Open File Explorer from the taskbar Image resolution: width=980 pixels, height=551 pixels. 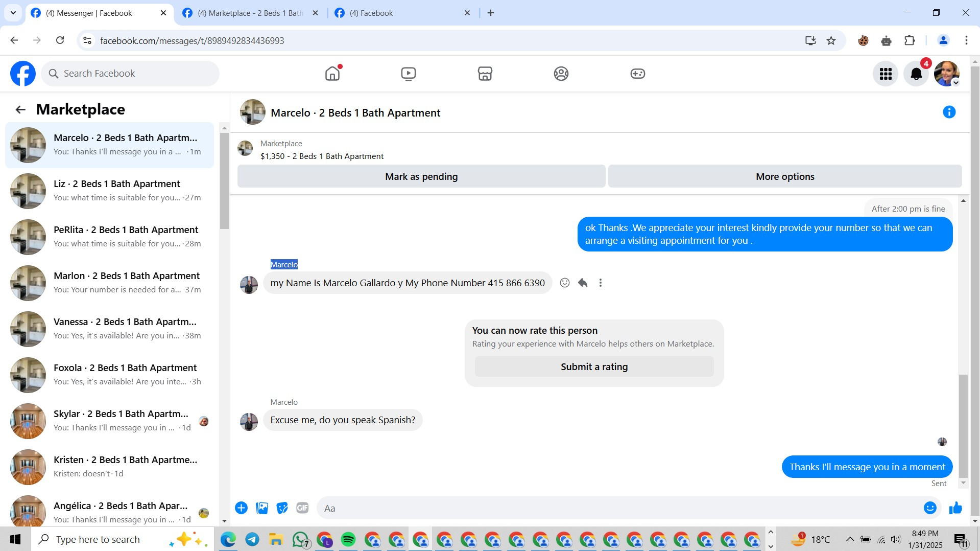tap(276, 539)
